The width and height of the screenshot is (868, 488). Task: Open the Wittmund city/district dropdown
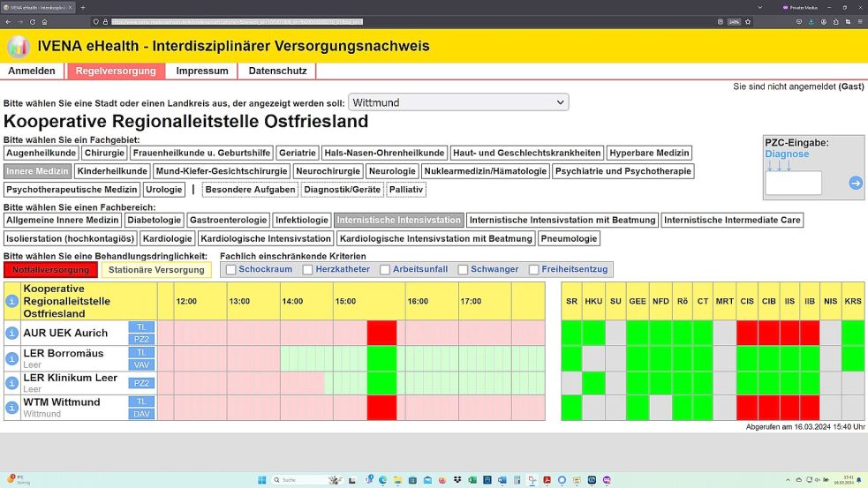[457, 102]
